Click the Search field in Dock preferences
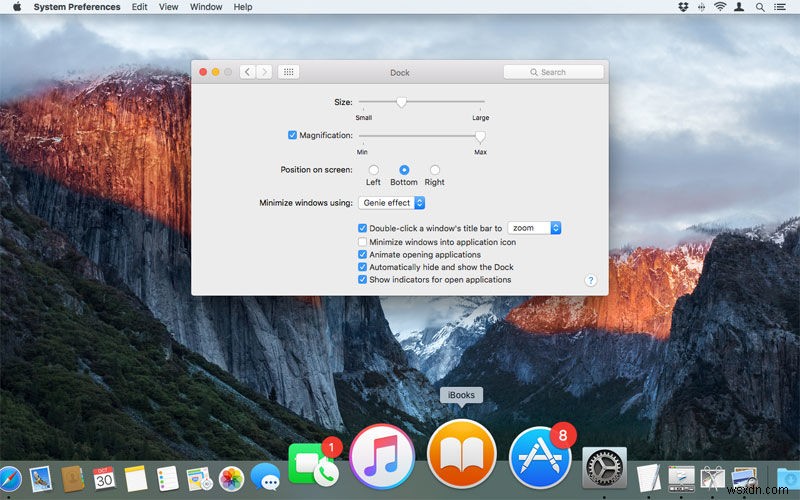800x500 pixels. click(x=554, y=72)
